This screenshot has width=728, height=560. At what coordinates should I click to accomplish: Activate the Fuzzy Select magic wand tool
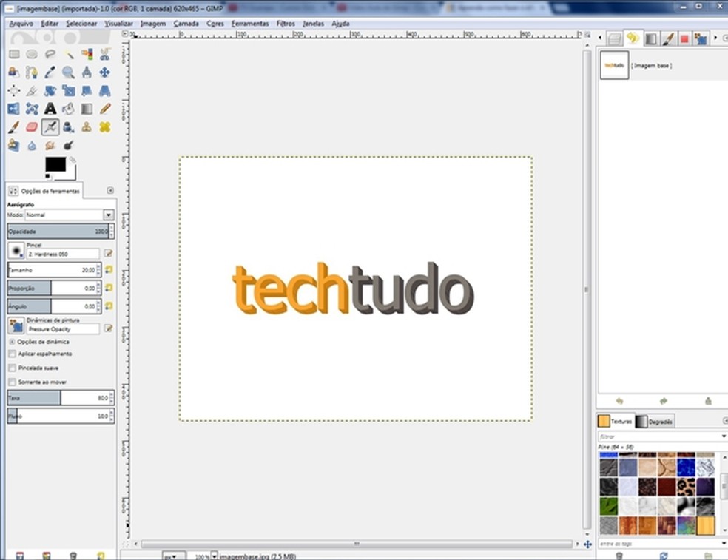coord(69,54)
